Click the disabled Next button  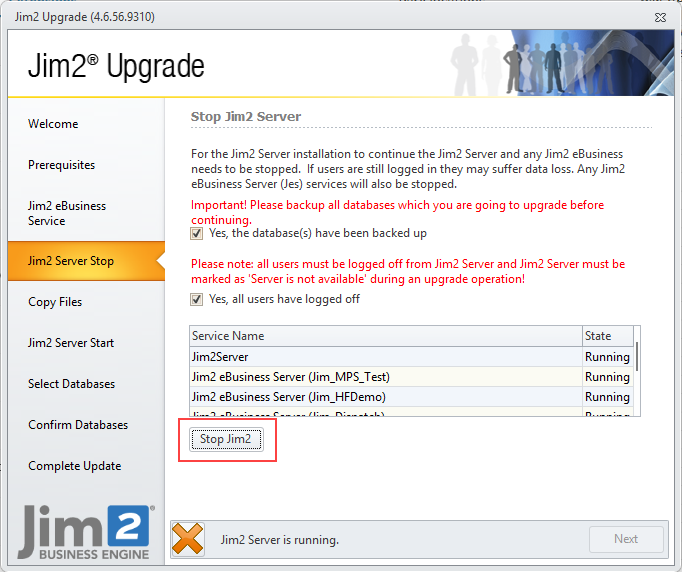pyautogui.click(x=626, y=539)
